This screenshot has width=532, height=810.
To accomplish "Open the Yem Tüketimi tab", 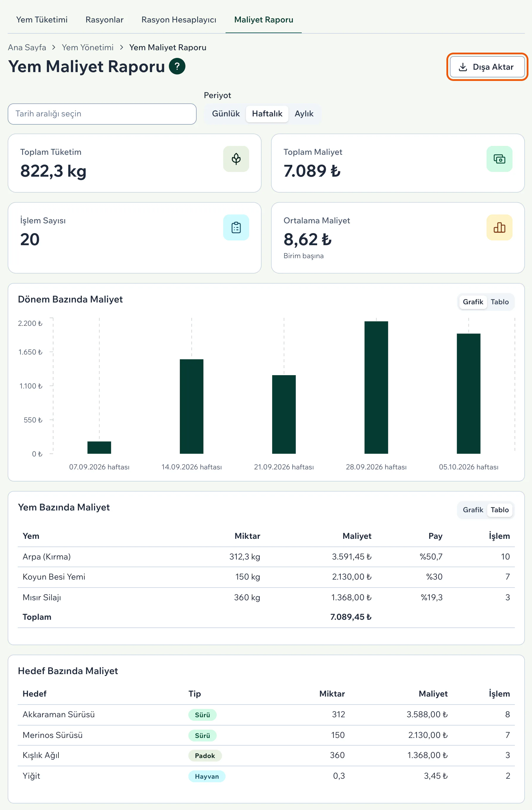I will pyautogui.click(x=42, y=20).
